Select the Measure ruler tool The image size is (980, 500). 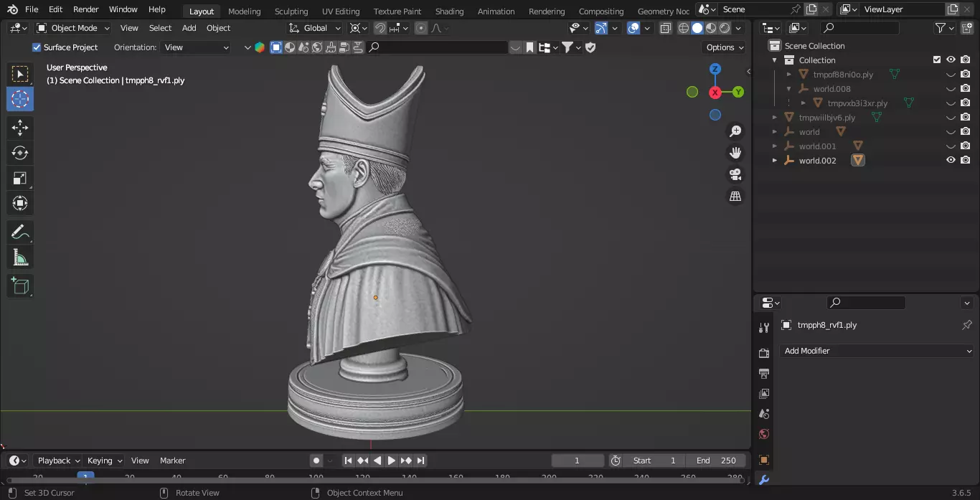[20, 257]
